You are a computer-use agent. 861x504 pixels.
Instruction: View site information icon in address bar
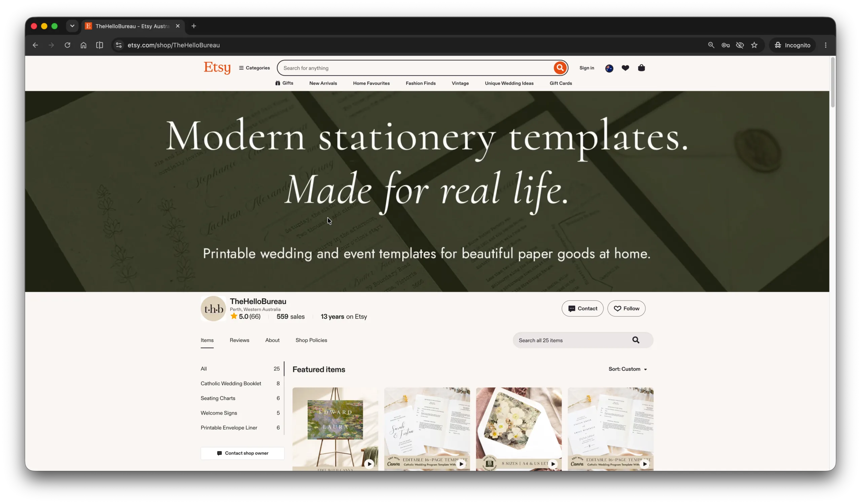[x=119, y=45]
